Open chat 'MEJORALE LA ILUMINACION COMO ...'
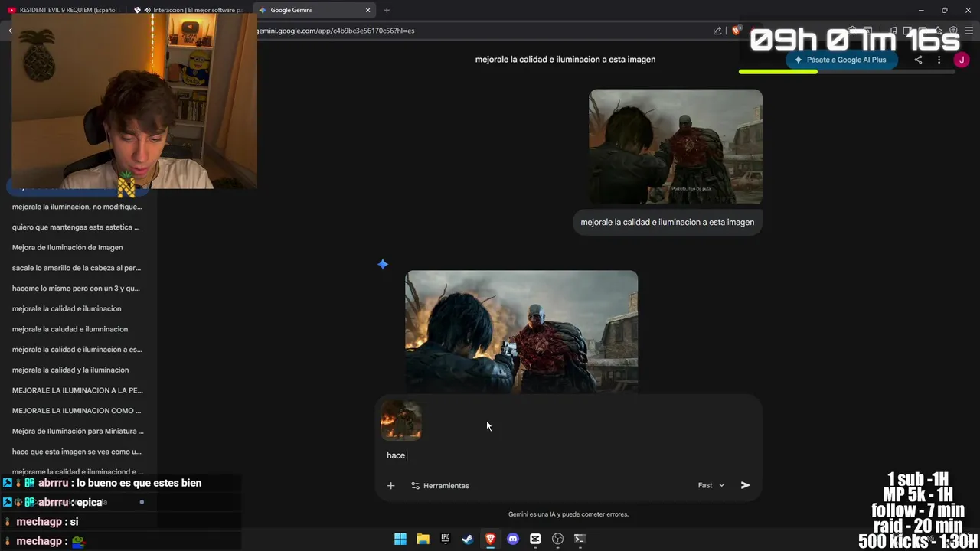Screen dimensions: 980x551 77,411
